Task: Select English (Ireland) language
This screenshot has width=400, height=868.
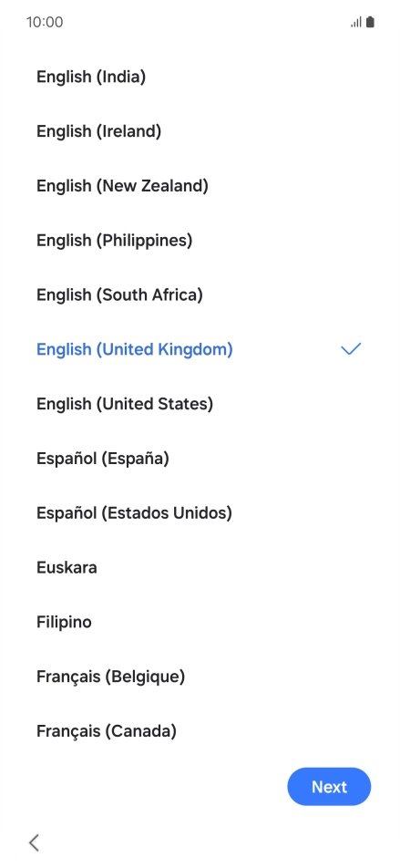Action: pos(200,131)
